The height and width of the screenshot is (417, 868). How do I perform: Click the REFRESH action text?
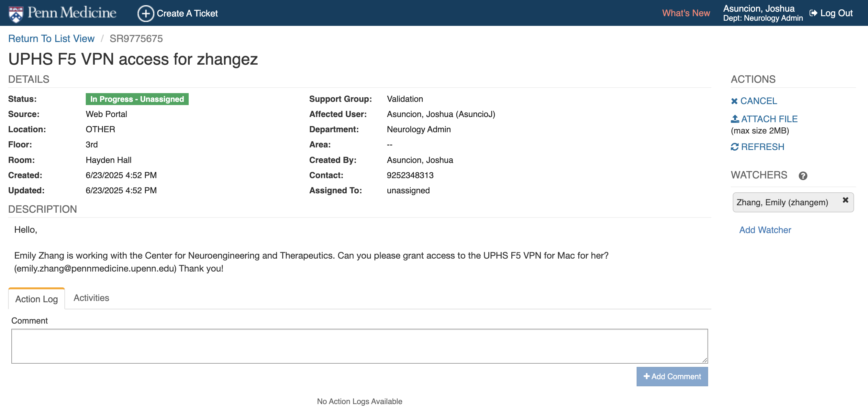(x=762, y=147)
